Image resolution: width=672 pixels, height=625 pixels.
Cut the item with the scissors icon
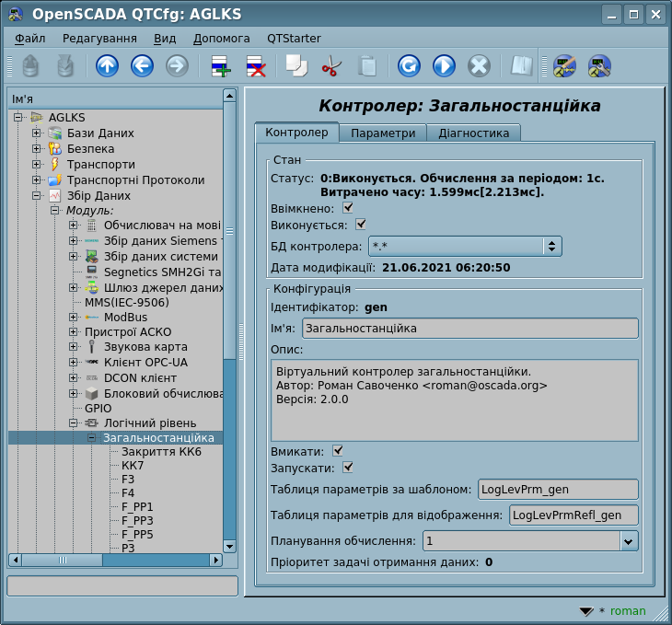tap(331, 66)
